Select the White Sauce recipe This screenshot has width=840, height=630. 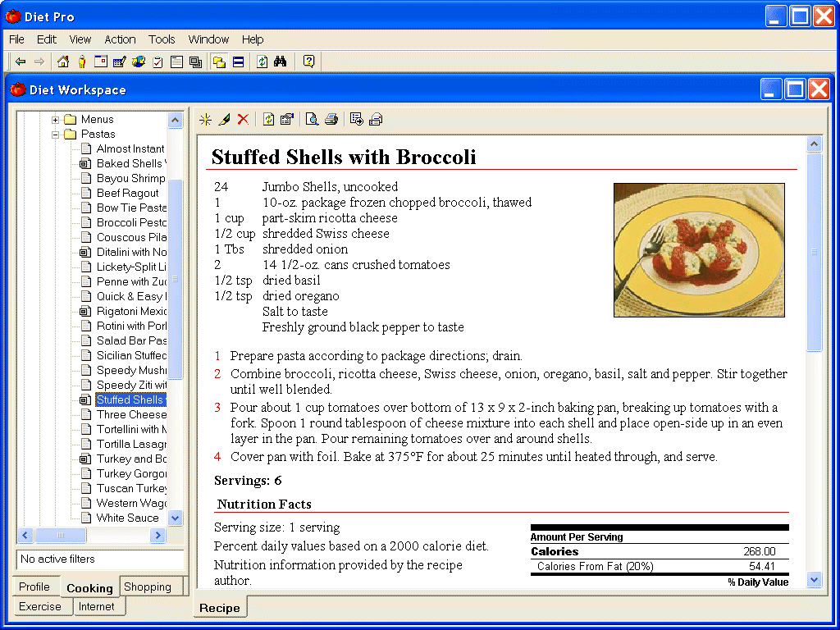coord(127,518)
